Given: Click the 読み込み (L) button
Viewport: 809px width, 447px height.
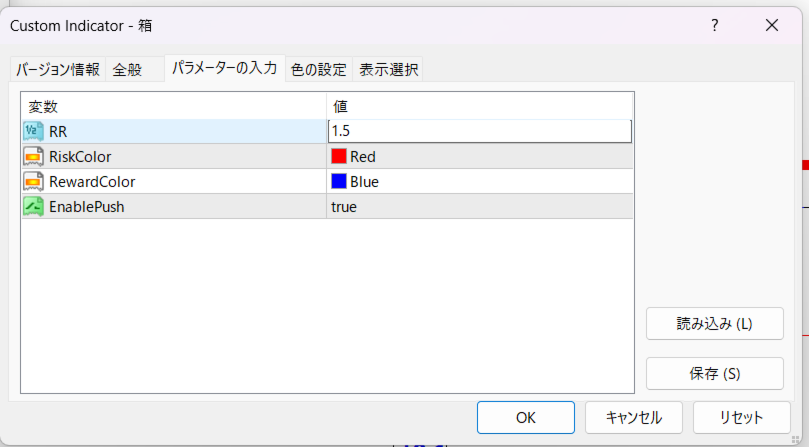Looking at the screenshot, I should (714, 324).
